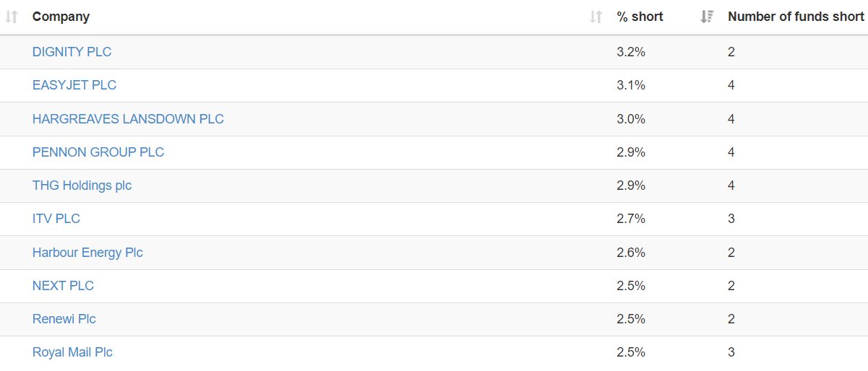Viewport: 868px width, 371px height.
Task: Select the 3.2% short value for Dignity
Action: 631,52
